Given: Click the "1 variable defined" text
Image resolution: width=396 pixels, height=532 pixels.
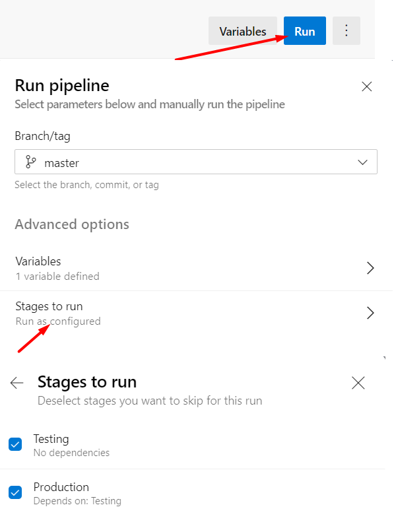Looking at the screenshot, I should tap(57, 277).
